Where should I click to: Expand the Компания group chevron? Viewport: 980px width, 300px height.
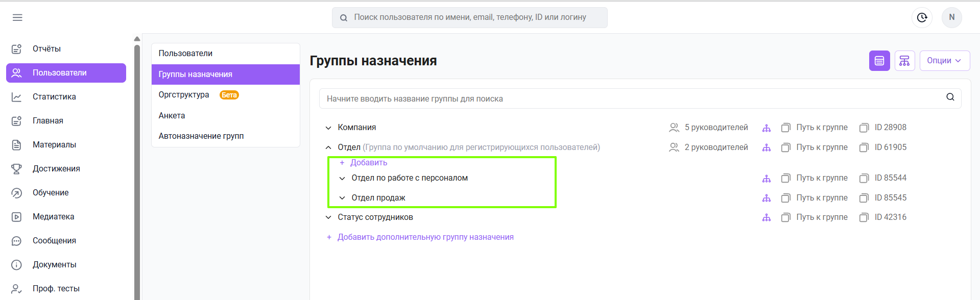point(328,128)
